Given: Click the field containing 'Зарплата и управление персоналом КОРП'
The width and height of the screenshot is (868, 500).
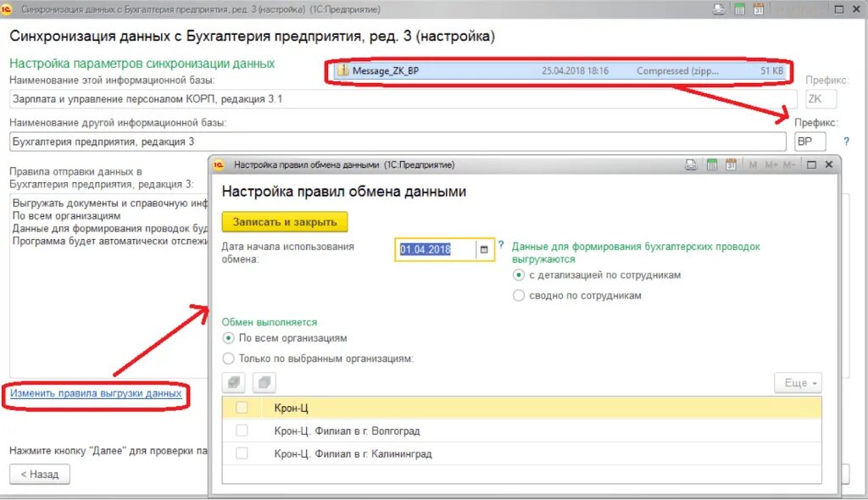Looking at the screenshot, I should coord(403,99).
